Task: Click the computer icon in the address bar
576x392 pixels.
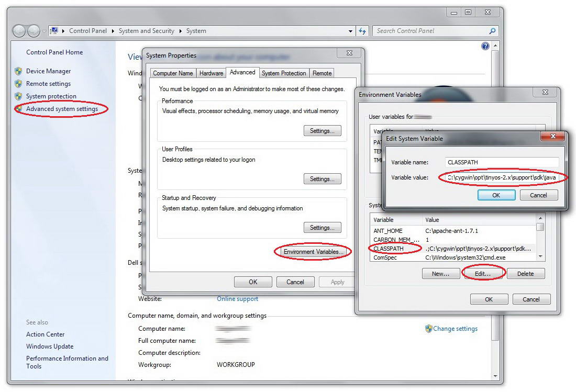Action: click(54, 30)
